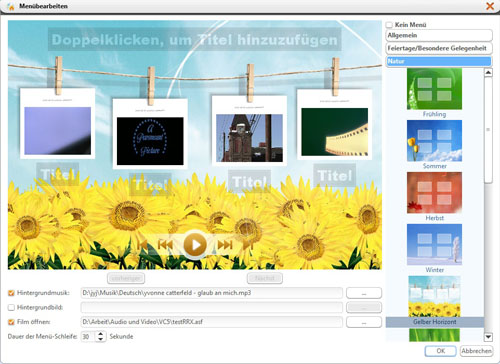Browse for Hintergrundmusik file
The height and width of the screenshot is (364, 500).
coord(364,293)
